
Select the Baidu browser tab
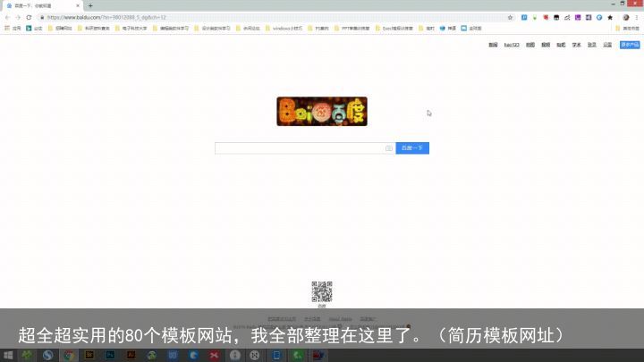pyautogui.click(x=42, y=5)
